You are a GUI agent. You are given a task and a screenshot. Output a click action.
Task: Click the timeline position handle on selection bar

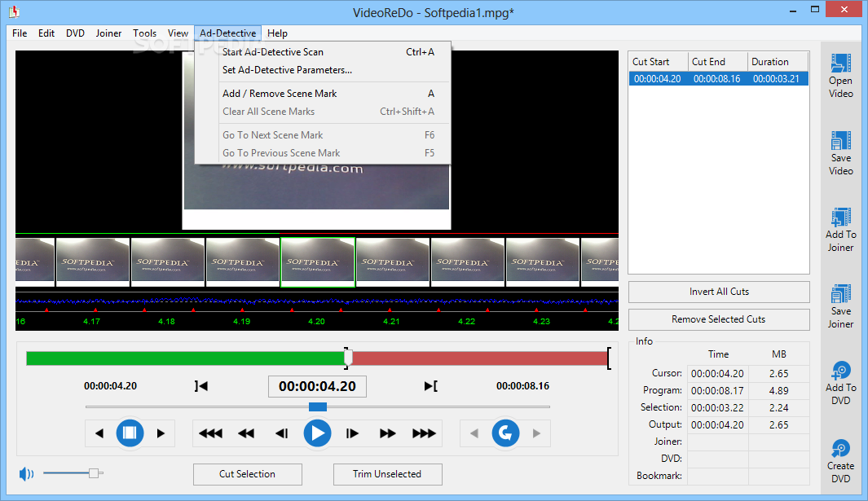tap(348, 358)
